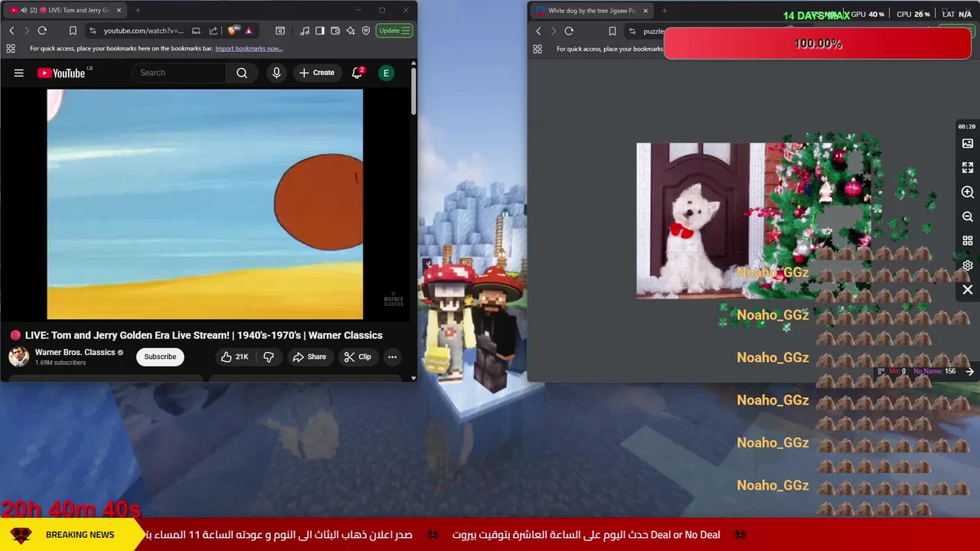Open a new tab in puzzle window

(x=664, y=11)
